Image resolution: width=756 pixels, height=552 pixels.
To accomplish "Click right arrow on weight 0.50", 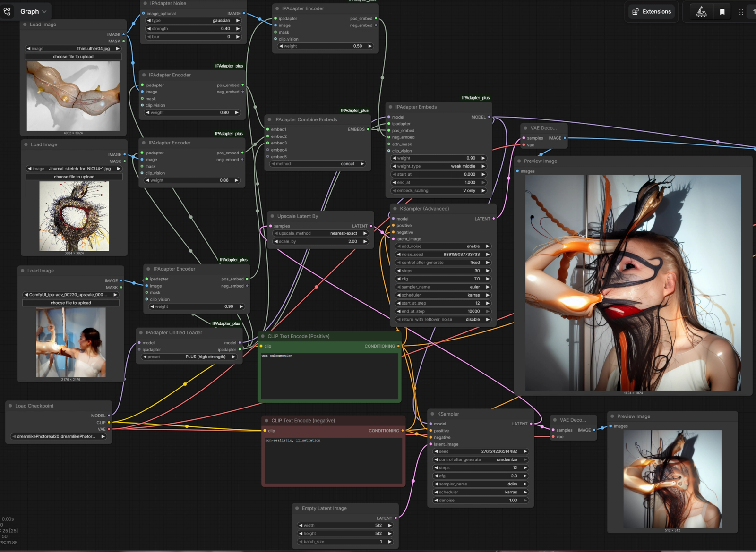I will [370, 46].
